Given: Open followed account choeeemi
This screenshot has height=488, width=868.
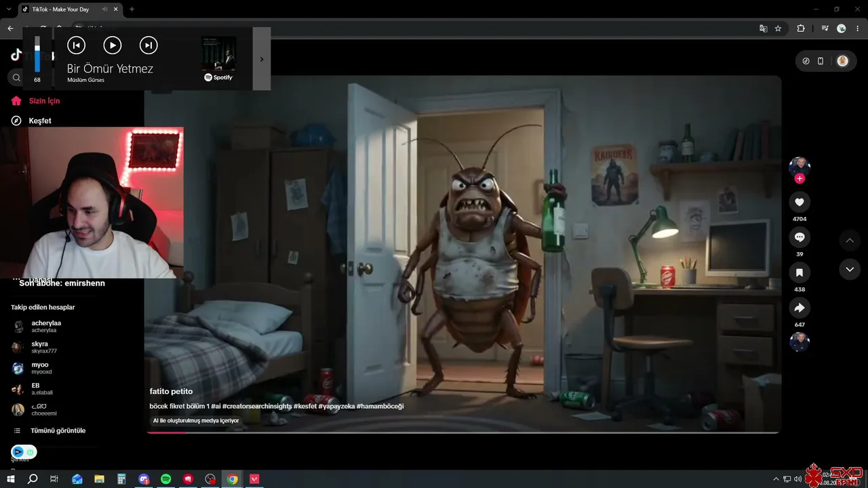Looking at the screenshot, I should point(43,410).
